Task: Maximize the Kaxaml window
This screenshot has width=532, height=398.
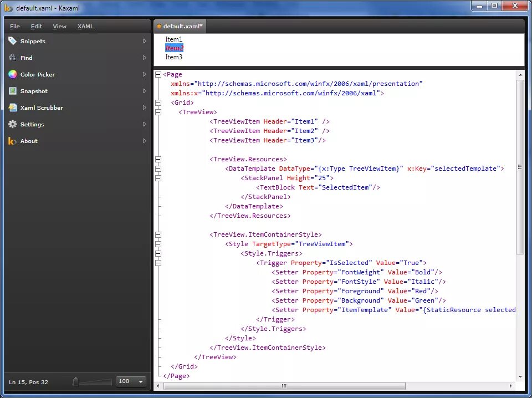Action: pos(495,6)
